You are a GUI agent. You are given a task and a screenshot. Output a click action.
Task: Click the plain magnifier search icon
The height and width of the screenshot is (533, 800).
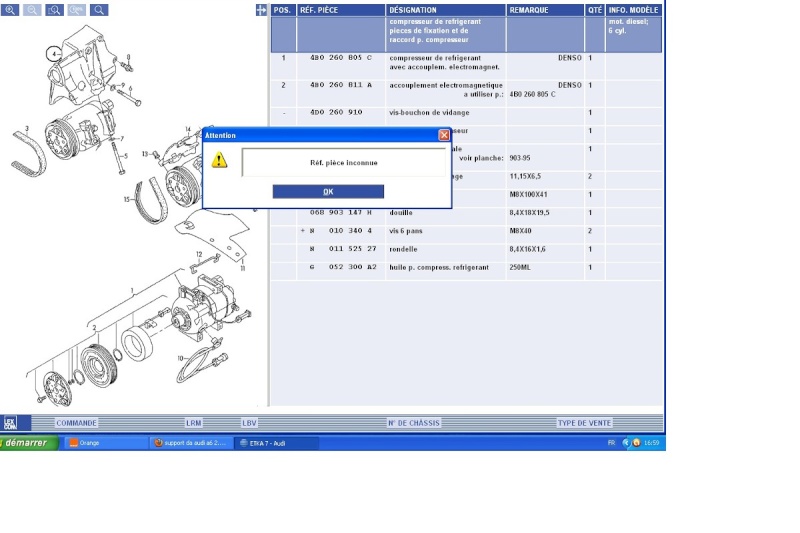[99, 10]
